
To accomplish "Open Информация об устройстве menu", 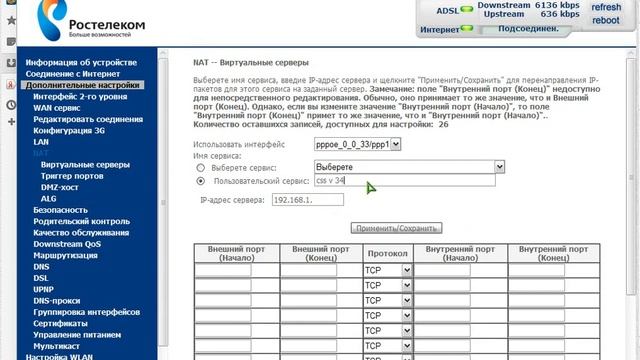I will coord(81,62).
